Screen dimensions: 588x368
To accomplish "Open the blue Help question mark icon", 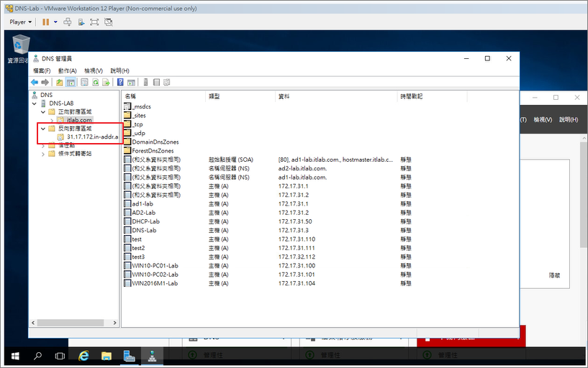I will (120, 83).
